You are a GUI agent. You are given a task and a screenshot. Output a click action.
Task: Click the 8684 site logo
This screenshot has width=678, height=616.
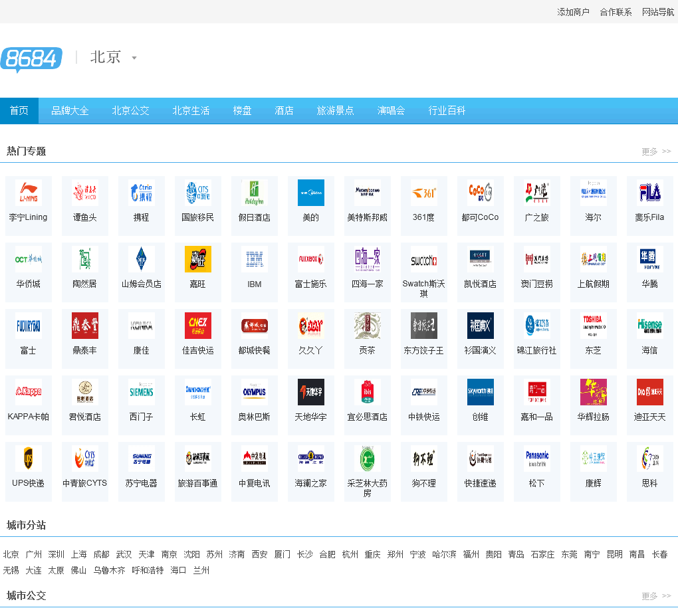[x=31, y=59]
